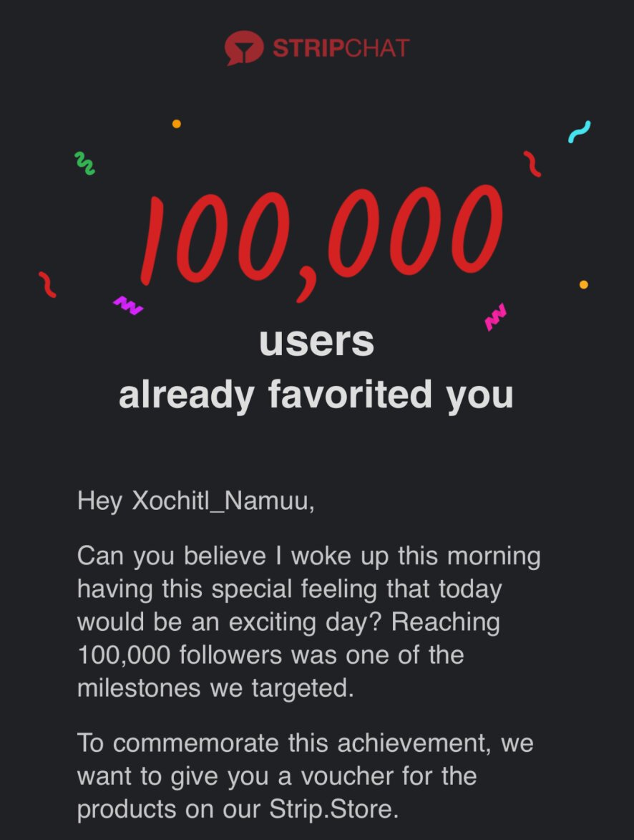Image resolution: width=634 pixels, height=840 pixels.
Task: Click the red squiggle left of the purple zigzag
Action: pos(47,284)
